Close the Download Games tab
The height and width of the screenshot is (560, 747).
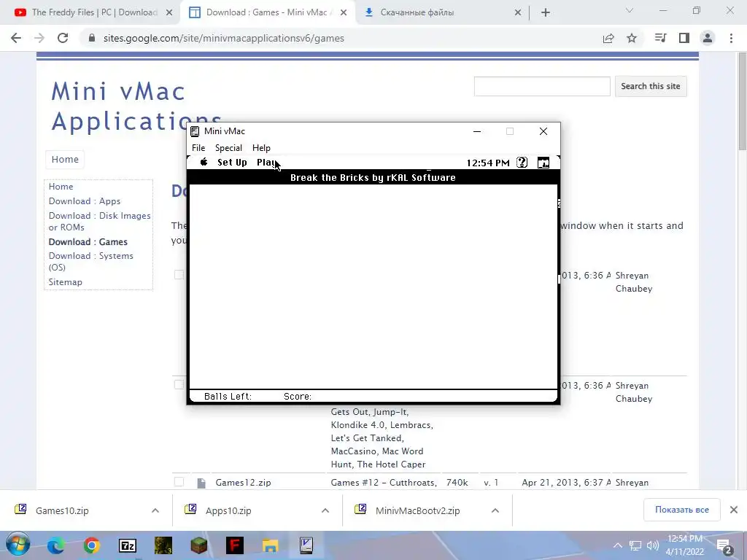point(344,13)
